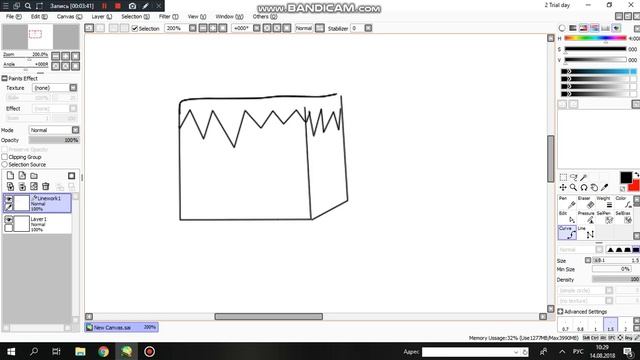The width and height of the screenshot is (640, 360).
Task: Select the Hand tool
Action: coord(594,187)
